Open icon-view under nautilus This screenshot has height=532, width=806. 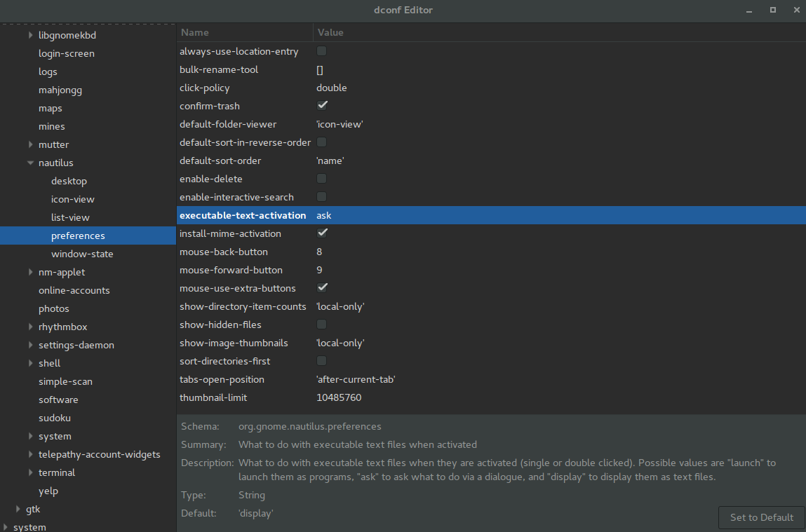[72, 199]
